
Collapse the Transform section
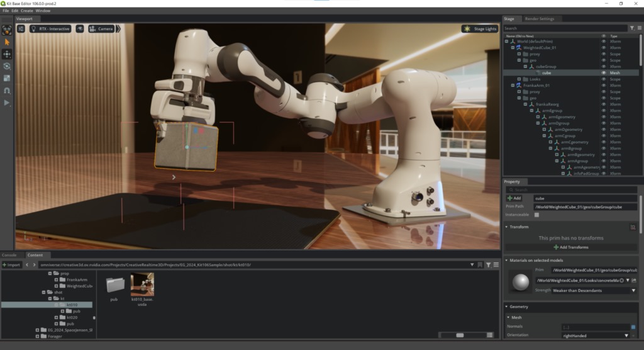[x=506, y=227]
